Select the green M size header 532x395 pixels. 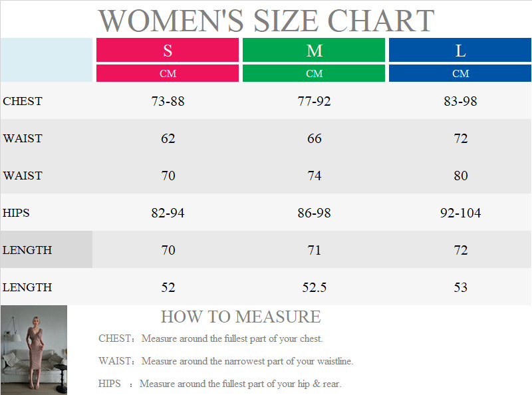pos(314,51)
